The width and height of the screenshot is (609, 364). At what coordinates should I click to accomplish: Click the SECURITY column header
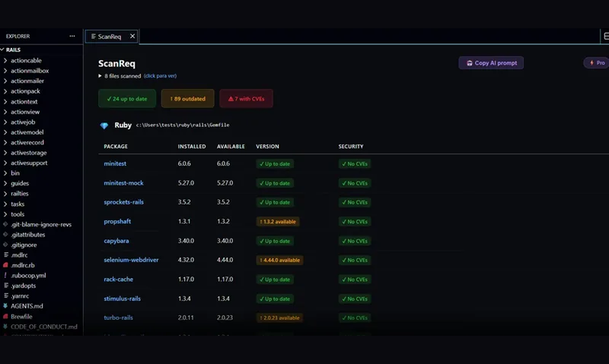click(351, 147)
